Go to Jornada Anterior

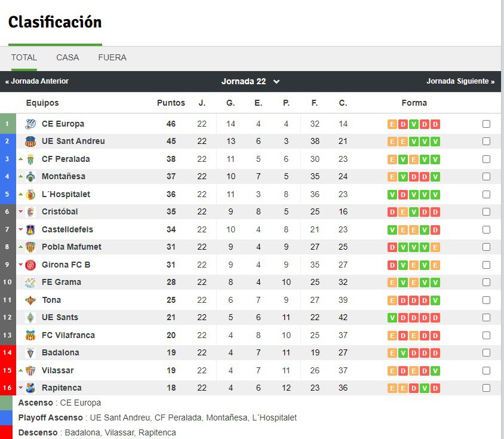pos(36,81)
